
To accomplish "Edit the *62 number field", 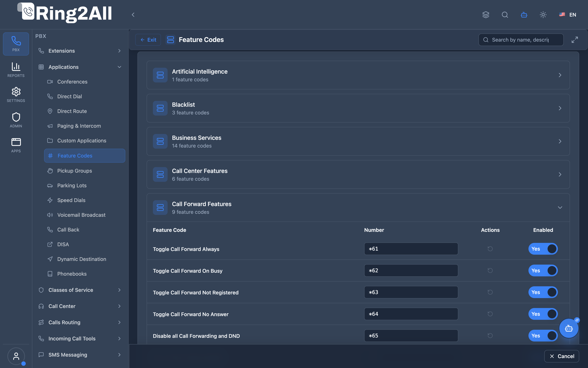I will [411, 270].
